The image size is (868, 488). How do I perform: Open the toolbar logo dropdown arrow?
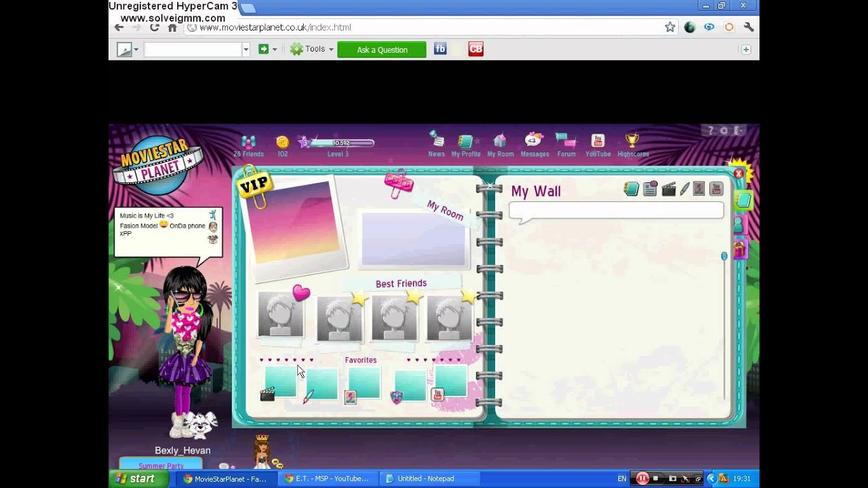click(x=136, y=49)
